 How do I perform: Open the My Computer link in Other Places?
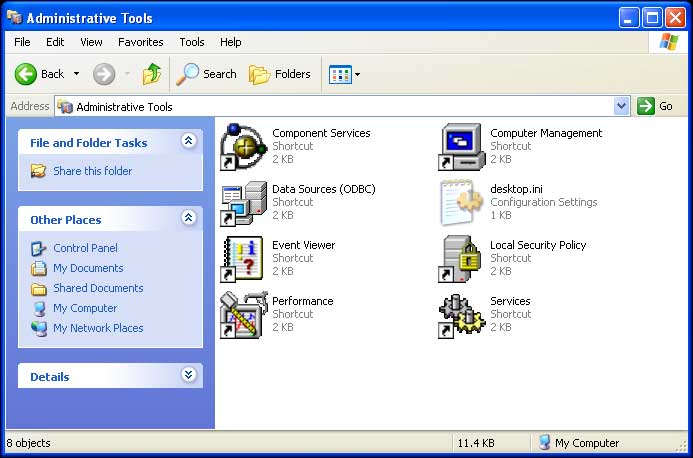(85, 308)
